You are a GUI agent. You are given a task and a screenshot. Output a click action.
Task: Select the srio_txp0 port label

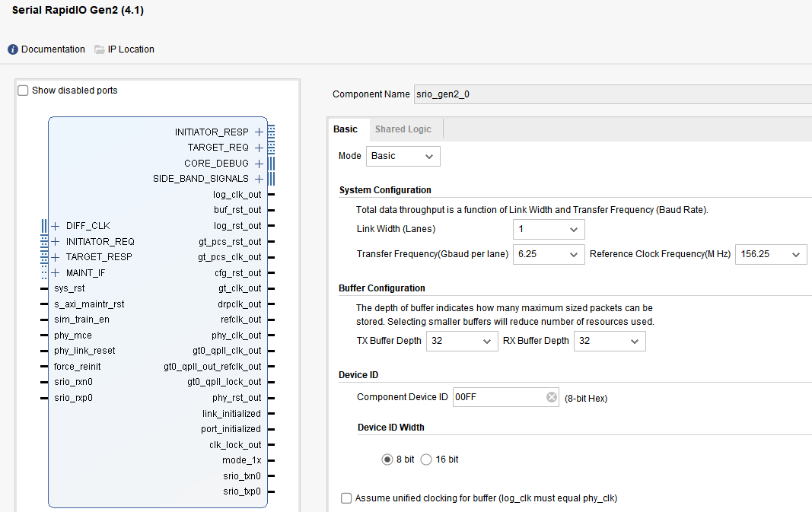[242, 491]
